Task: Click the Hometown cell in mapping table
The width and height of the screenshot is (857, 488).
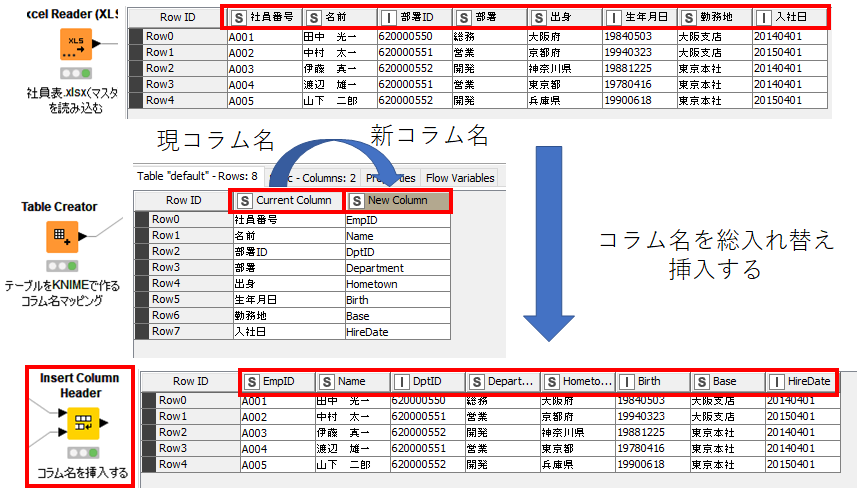Action: (398, 284)
